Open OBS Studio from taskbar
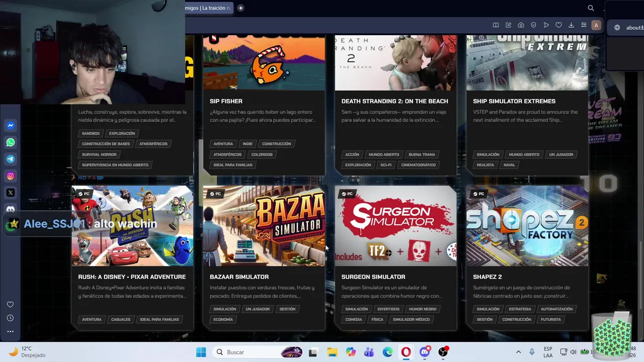 pyautogui.click(x=443, y=352)
